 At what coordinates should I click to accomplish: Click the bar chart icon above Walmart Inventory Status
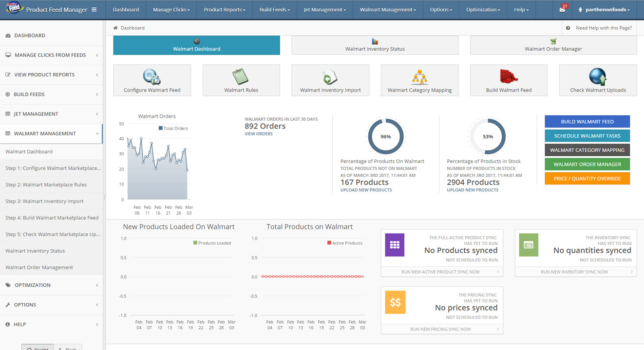[x=375, y=41]
